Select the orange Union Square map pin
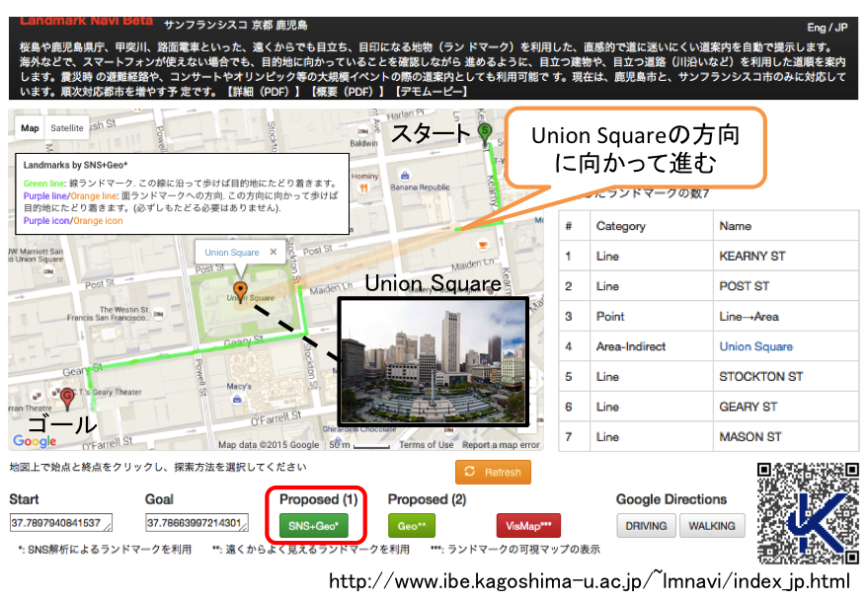The width and height of the screenshot is (868, 601). point(240,292)
